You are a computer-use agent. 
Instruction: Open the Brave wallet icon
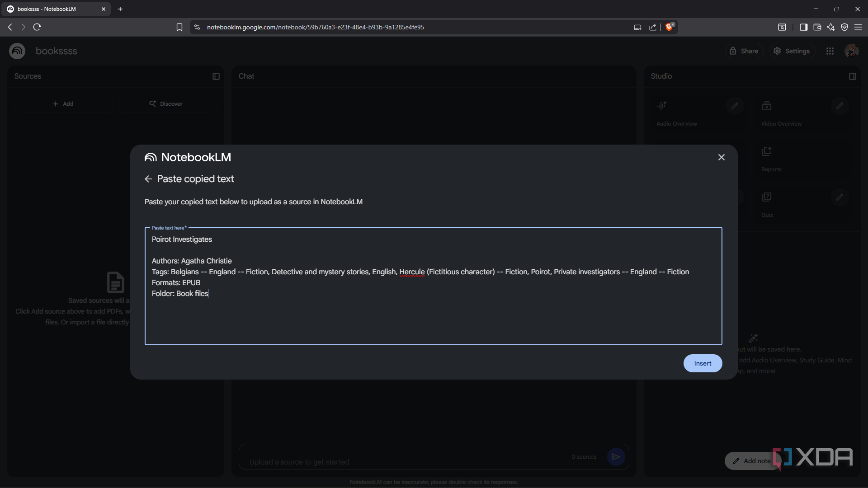point(817,27)
